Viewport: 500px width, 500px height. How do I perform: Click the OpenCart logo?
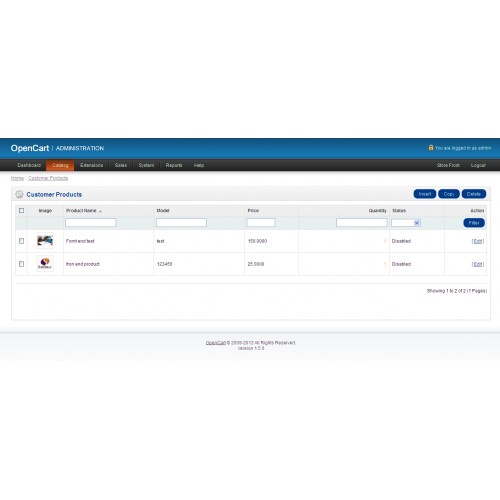click(30, 148)
